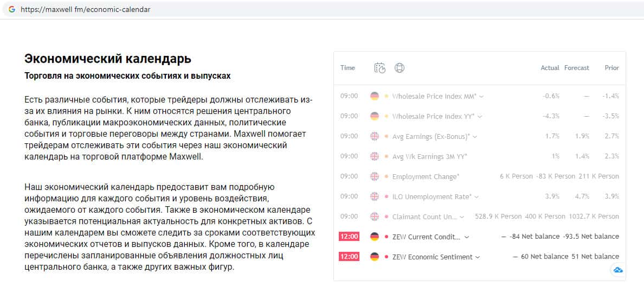This screenshot has height=305, width=644.
Task: Open the Wholesale Price Index YY event
Action: coord(434,116)
